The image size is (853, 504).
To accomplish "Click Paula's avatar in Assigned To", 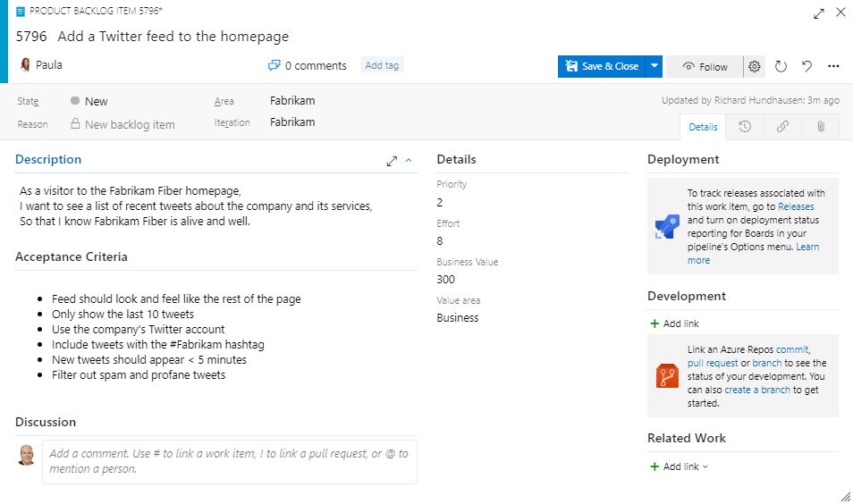I will point(25,65).
